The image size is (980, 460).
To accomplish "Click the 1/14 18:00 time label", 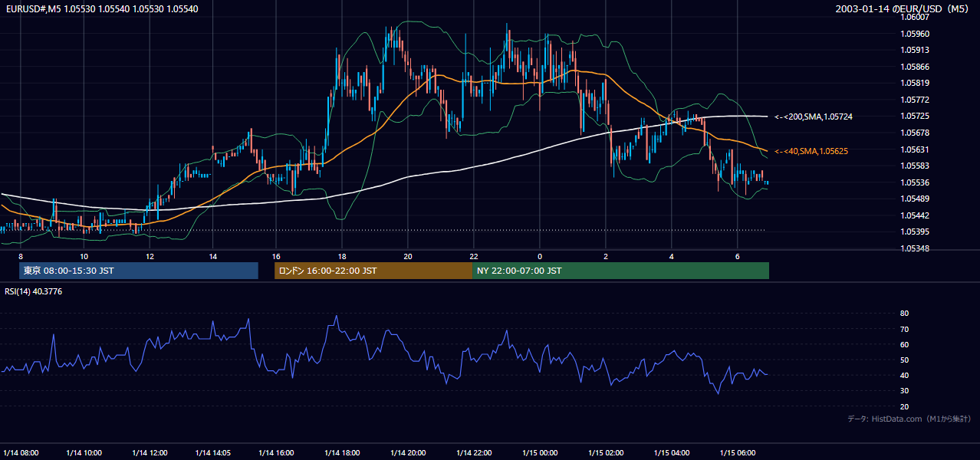I will tap(343, 452).
